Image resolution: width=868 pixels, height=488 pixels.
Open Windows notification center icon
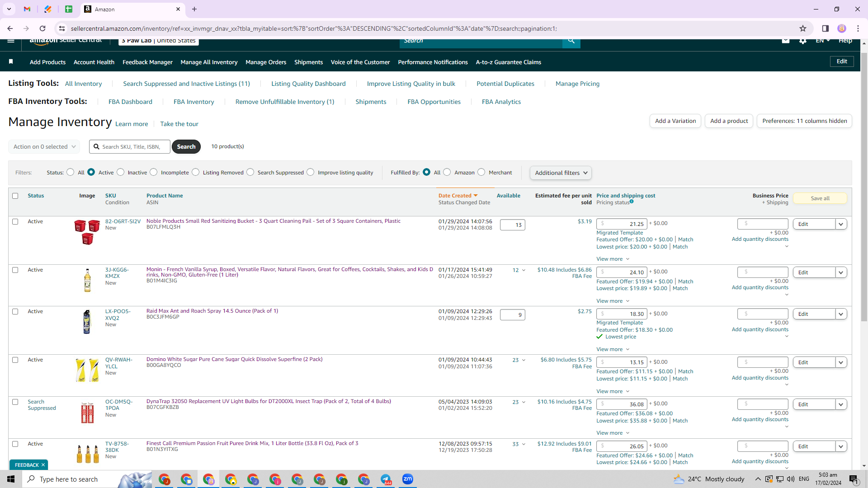click(854, 479)
